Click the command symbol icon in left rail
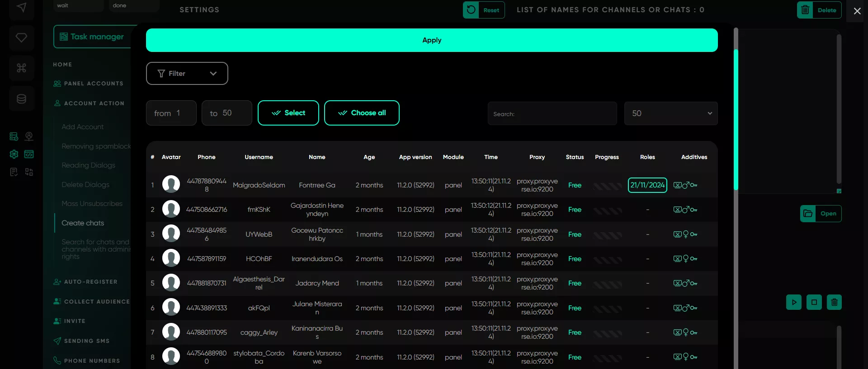This screenshot has height=369, width=868. 21,68
